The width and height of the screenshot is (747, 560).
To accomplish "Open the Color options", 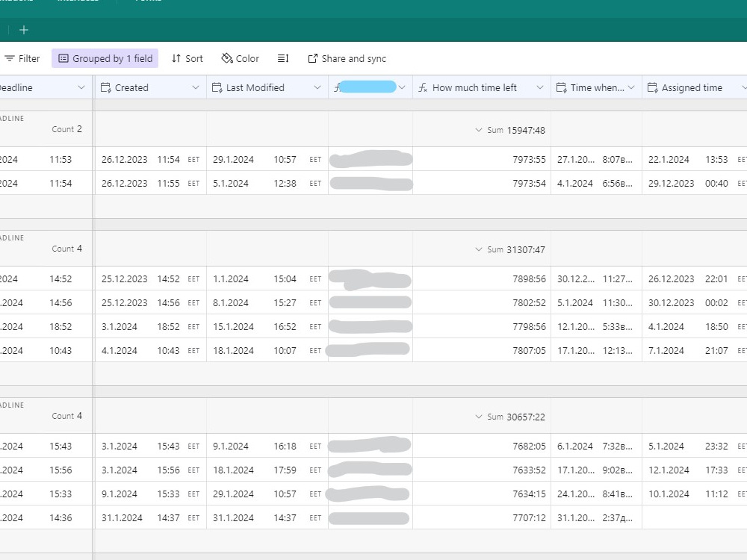I will (240, 58).
